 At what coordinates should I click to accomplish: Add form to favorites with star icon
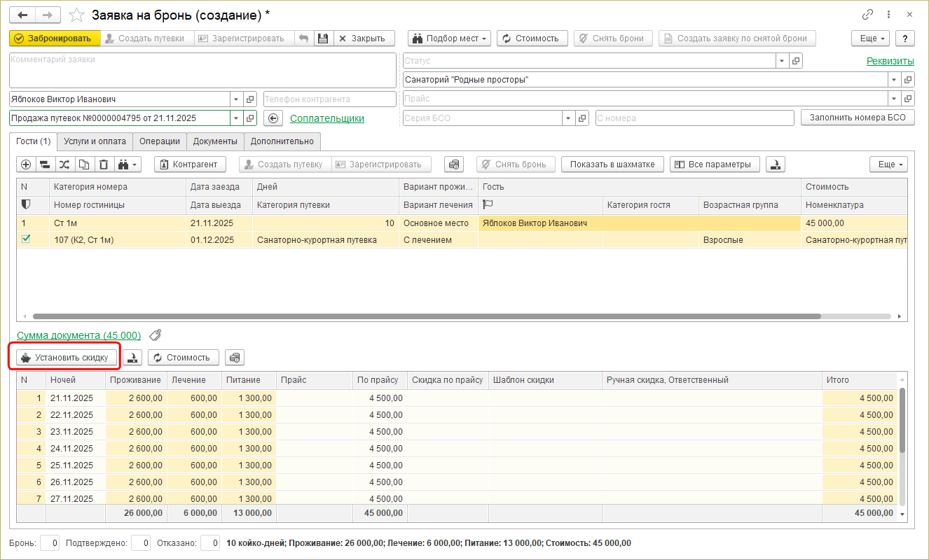tap(78, 15)
